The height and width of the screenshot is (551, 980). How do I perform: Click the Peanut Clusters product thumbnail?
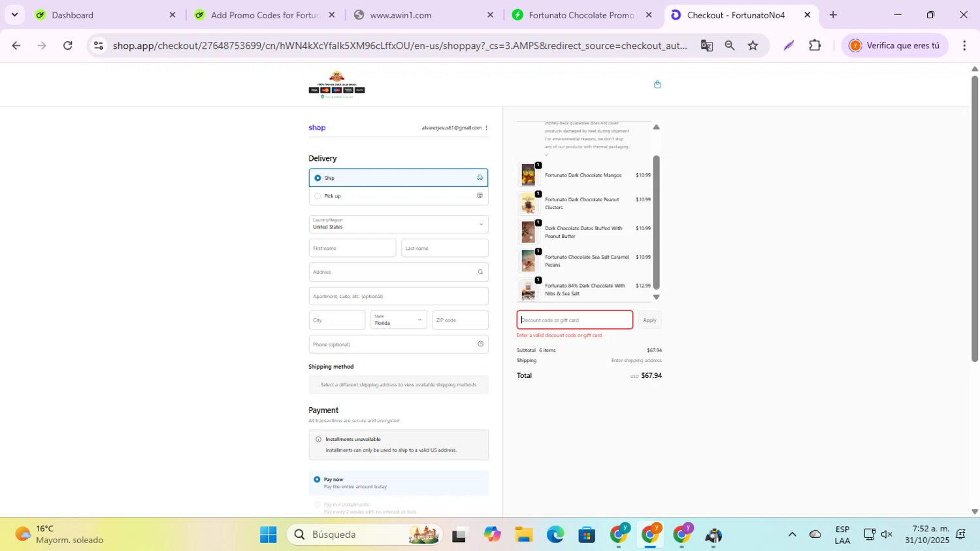528,204
